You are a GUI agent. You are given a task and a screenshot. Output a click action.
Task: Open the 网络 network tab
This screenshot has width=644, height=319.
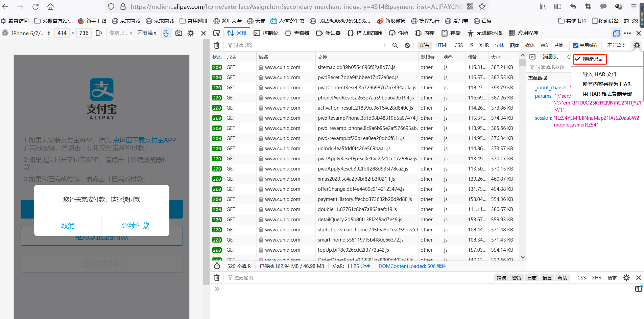[x=237, y=33]
